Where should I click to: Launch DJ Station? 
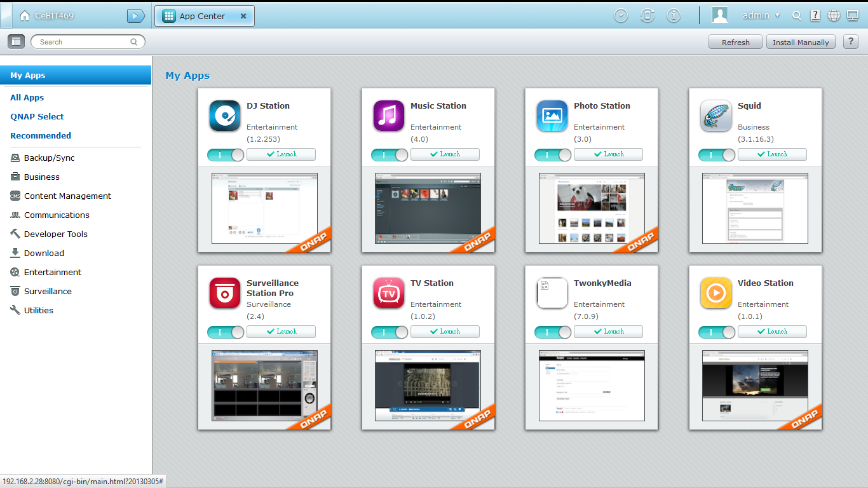[281, 154]
